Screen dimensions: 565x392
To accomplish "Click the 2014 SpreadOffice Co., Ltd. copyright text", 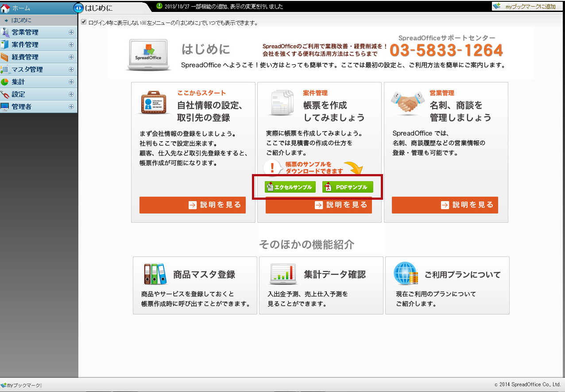I will pyautogui.click(x=527, y=384).
